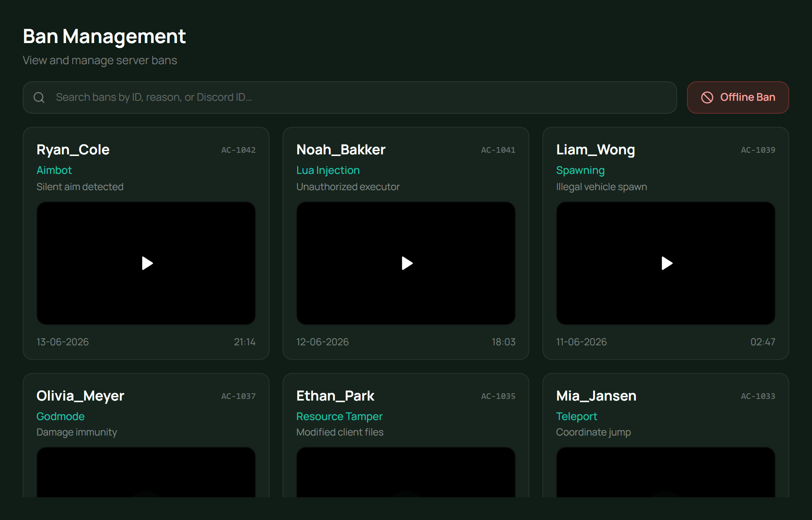Click the time 02:47
This screenshot has height=520, width=812.
click(x=763, y=342)
